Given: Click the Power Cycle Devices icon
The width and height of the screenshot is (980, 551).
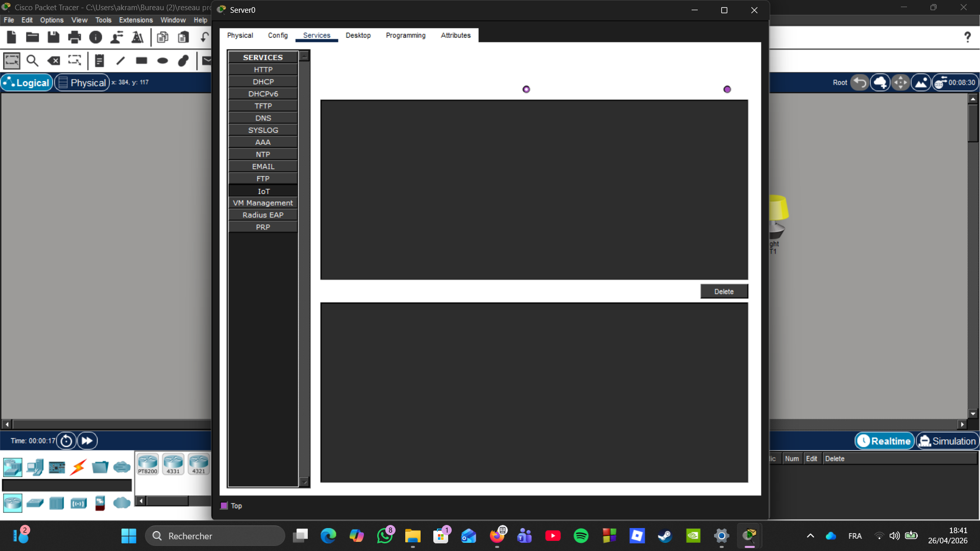Looking at the screenshot, I should 66,441.
